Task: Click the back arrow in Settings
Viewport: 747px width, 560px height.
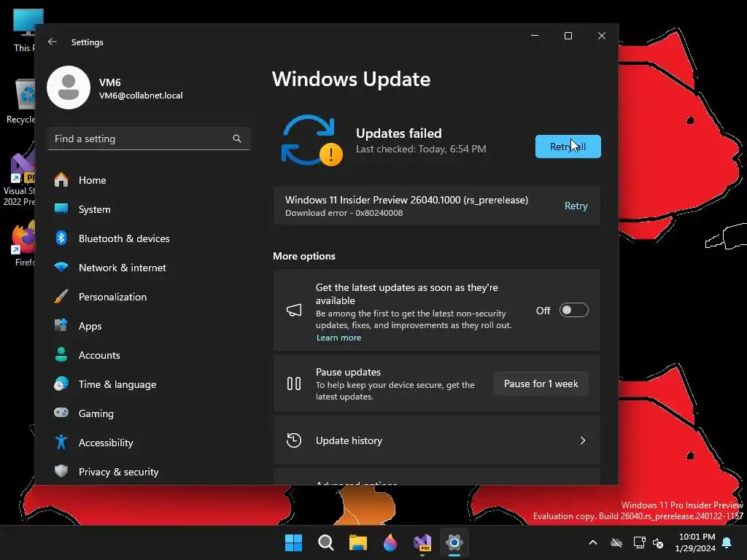Action: tap(53, 42)
